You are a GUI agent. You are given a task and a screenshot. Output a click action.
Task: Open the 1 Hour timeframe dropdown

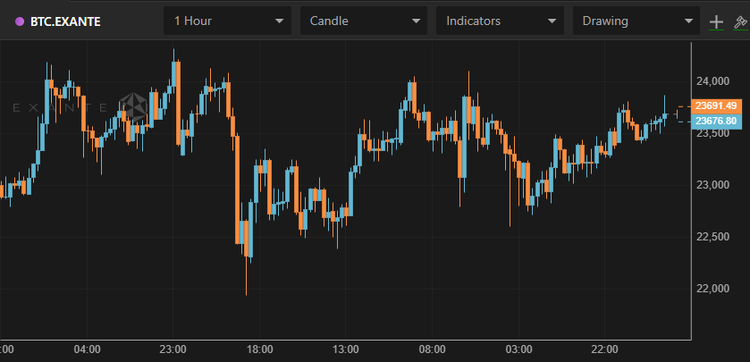click(x=227, y=21)
